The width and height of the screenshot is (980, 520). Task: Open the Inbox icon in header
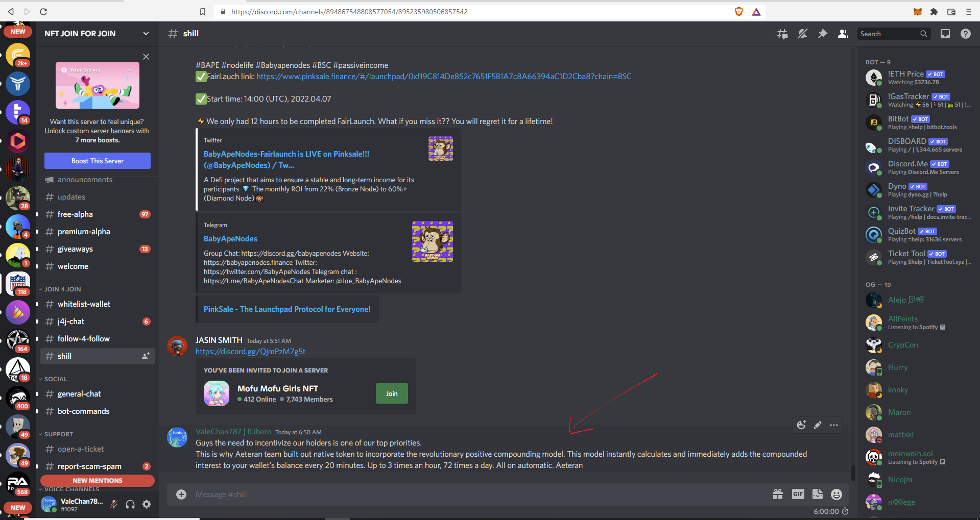pos(945,34)
